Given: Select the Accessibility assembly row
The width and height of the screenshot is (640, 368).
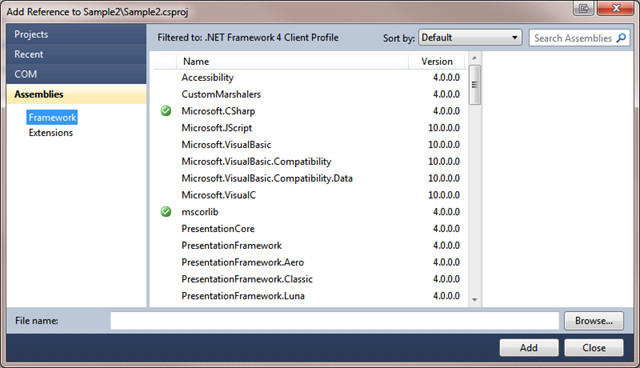Looking at the screenshot, I should pyautogui.click(x=310, y=77).
